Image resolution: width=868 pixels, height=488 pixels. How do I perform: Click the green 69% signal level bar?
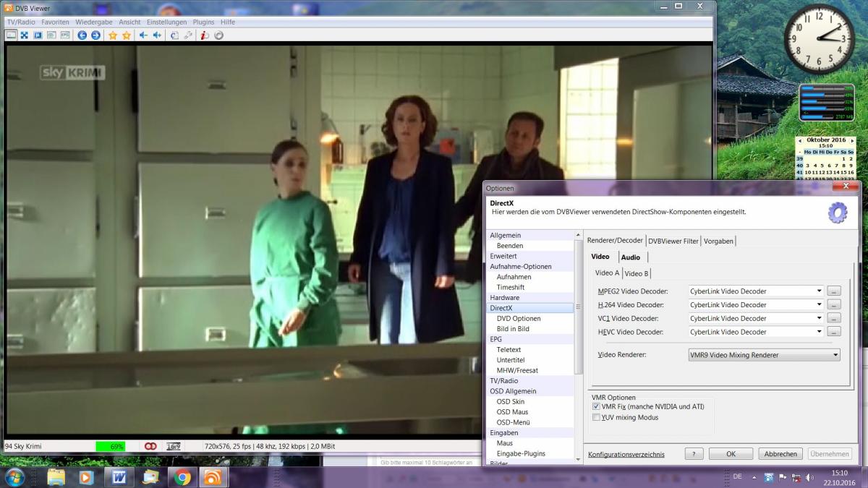click(110, 446)
